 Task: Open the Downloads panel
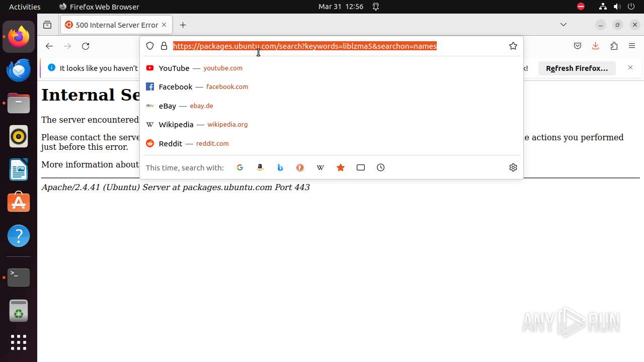596,46
